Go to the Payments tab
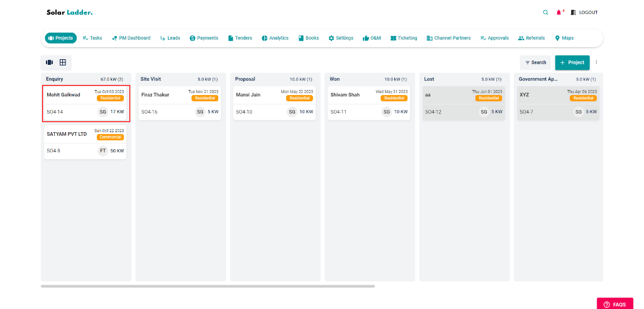644x309 pixels. point(204,38)
